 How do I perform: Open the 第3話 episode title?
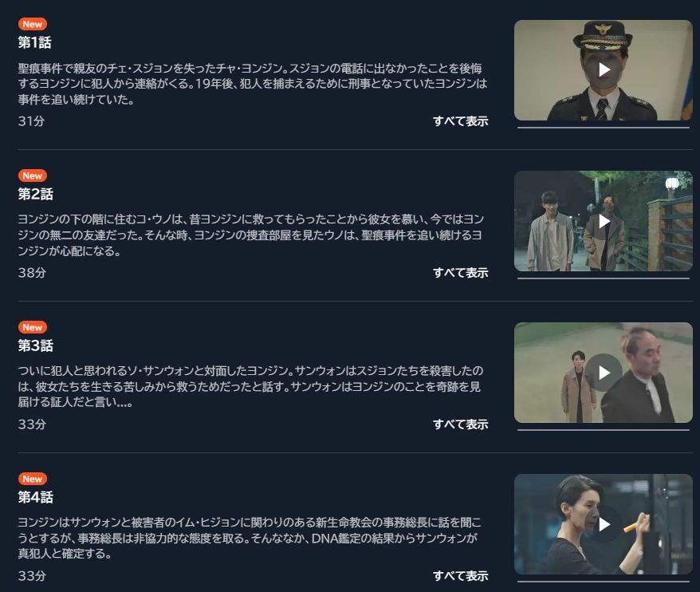click(x=35, y=345)
